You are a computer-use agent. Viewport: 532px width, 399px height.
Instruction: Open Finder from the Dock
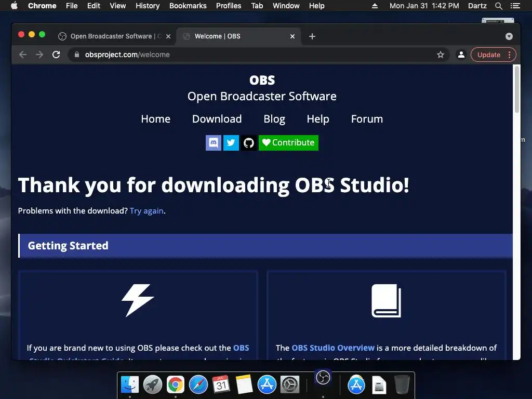(130, 384)
